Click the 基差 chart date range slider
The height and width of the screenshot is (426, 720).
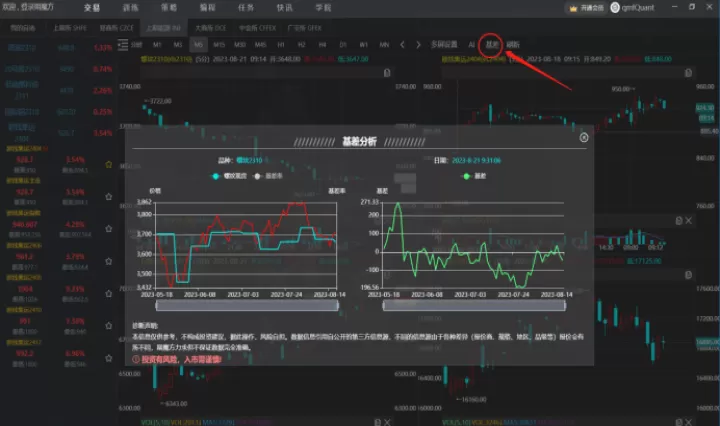tap(474, 305)
